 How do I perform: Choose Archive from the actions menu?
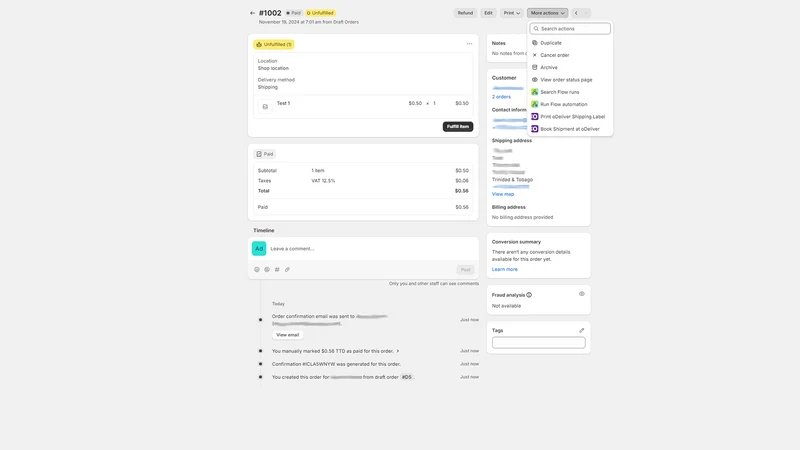pos(570,67)
